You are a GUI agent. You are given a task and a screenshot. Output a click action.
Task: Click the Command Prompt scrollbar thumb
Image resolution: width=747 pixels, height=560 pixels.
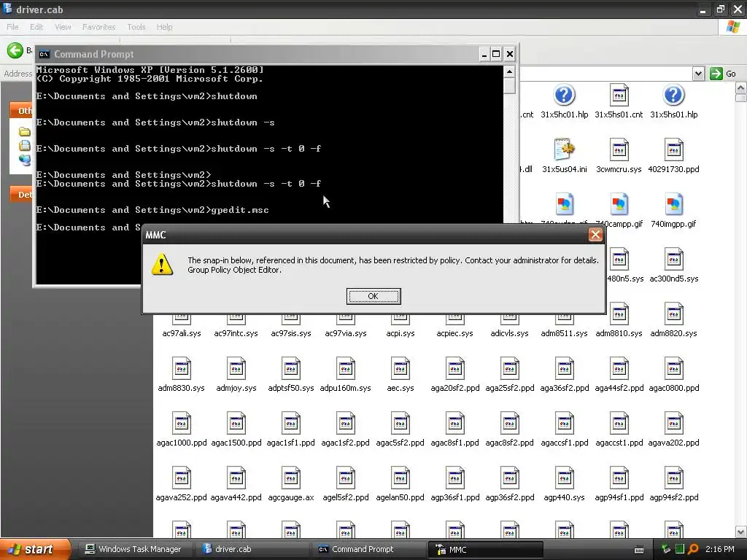[x=509, y=86]
